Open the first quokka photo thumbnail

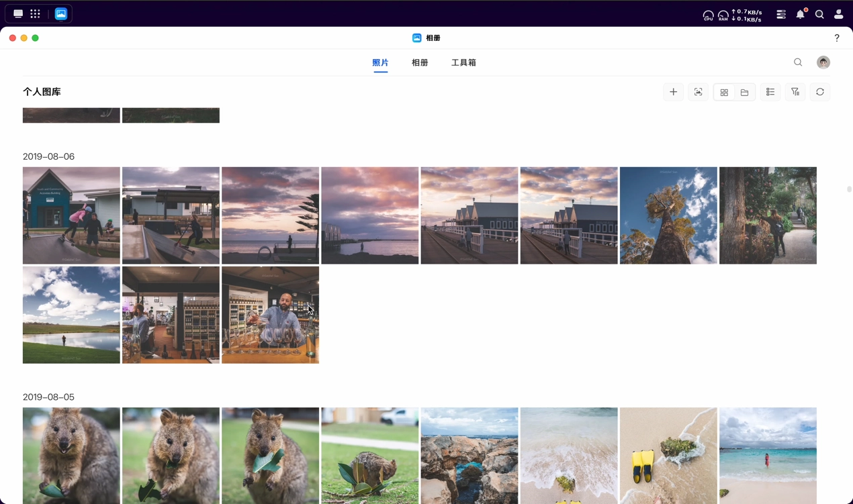point(71,455)
